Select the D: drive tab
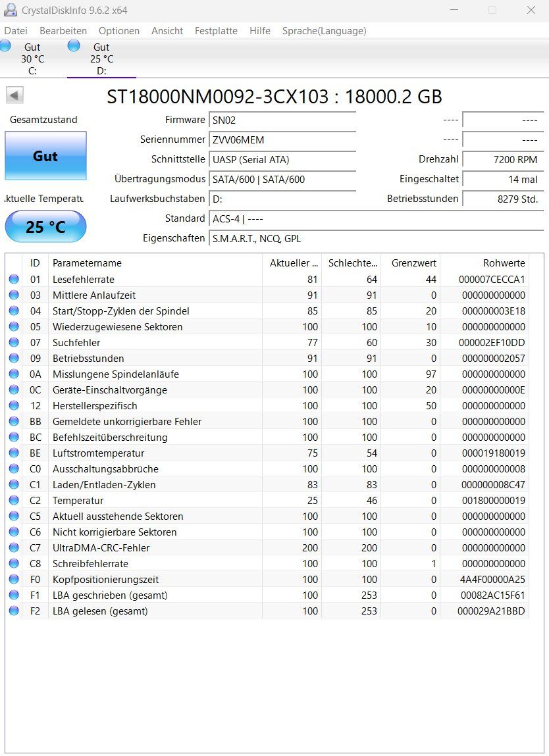This screenshot has width=549, height=756. [x=101, y=59]
